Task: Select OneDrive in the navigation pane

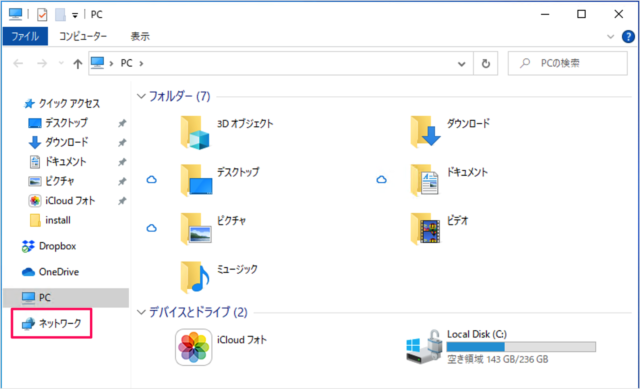Action: 51,272
